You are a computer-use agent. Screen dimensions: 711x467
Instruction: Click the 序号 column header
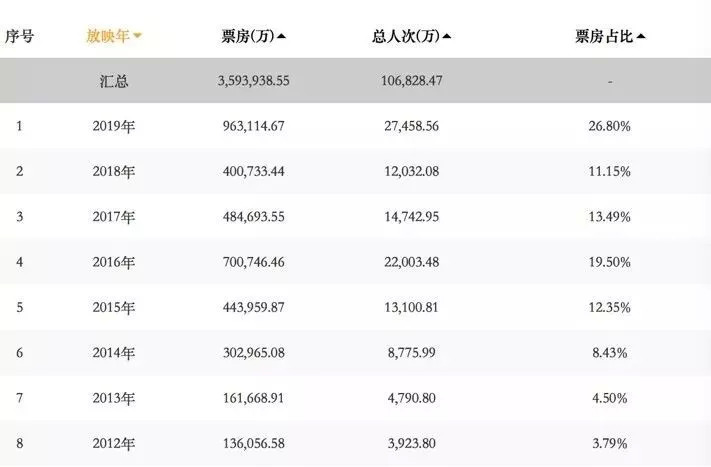(x=19, y=36)
